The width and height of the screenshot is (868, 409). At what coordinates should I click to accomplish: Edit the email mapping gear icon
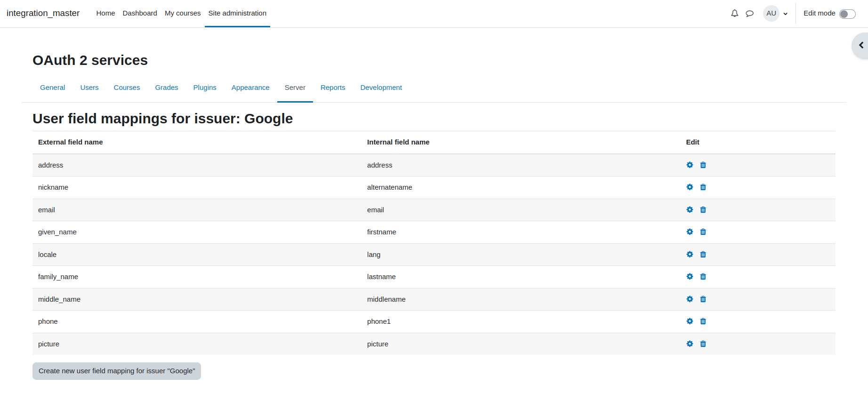pos(690,210)
